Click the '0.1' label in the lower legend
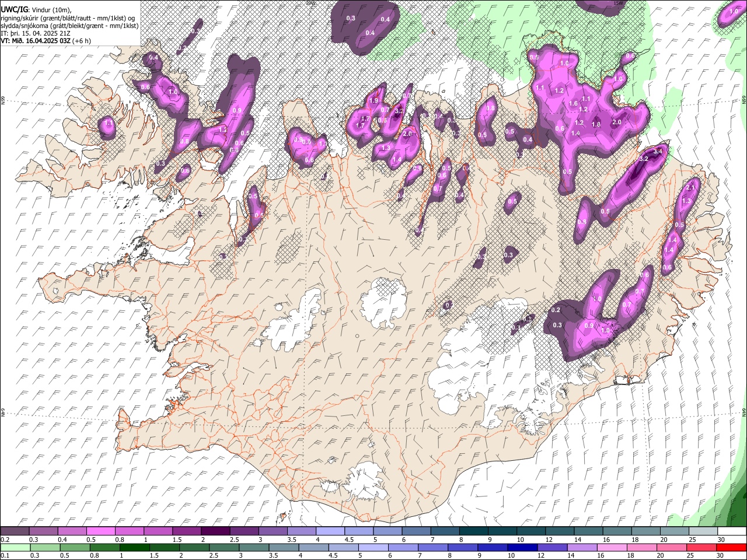Viewport: 747px width, 560px height. pos(5,555)
